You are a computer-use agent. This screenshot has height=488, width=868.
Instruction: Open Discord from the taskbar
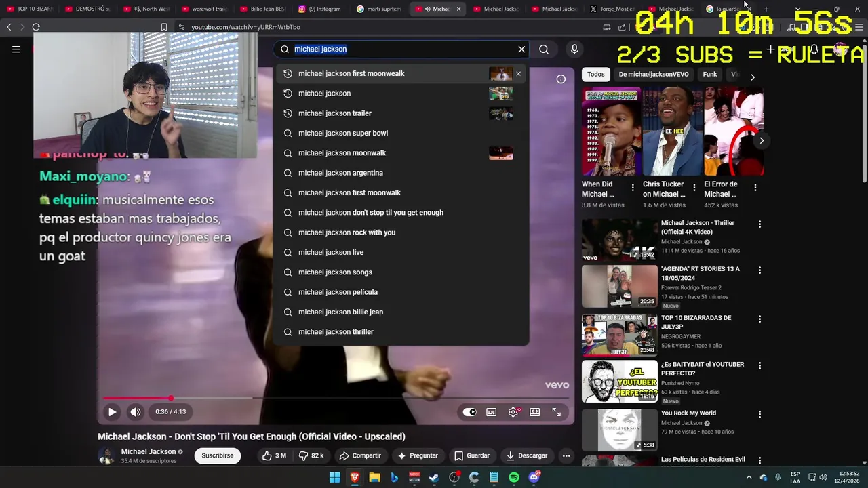534,477
